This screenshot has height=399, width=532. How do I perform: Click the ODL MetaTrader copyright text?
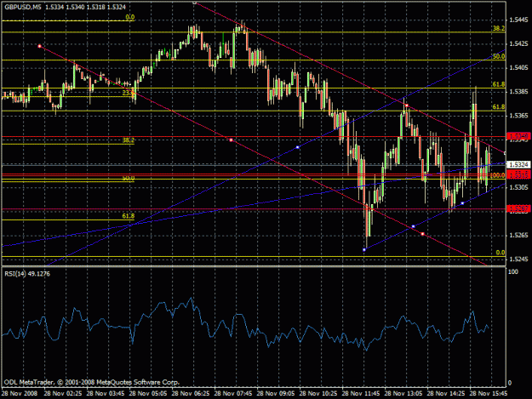tap(92, 382)
